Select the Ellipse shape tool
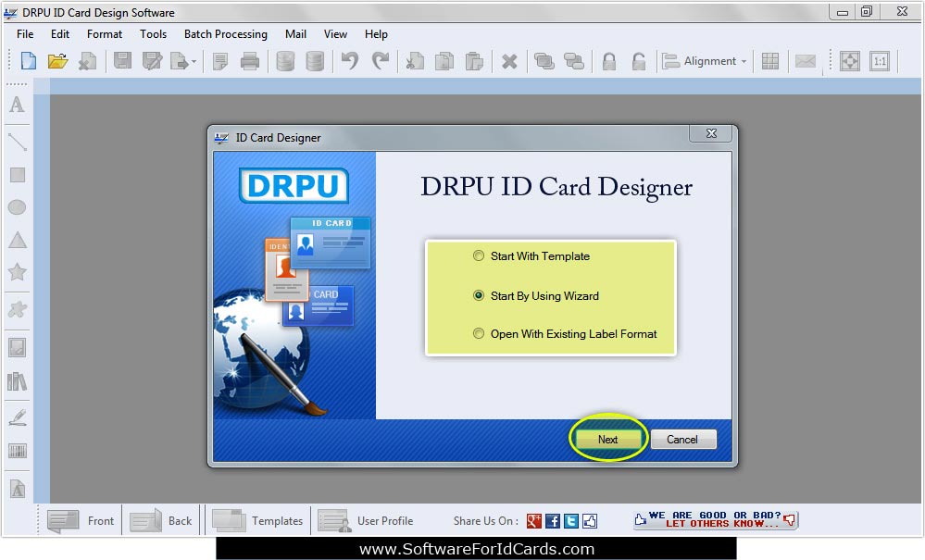Image resolution: width=925 pixels, height=560 pixels. (x=17, y=207)
